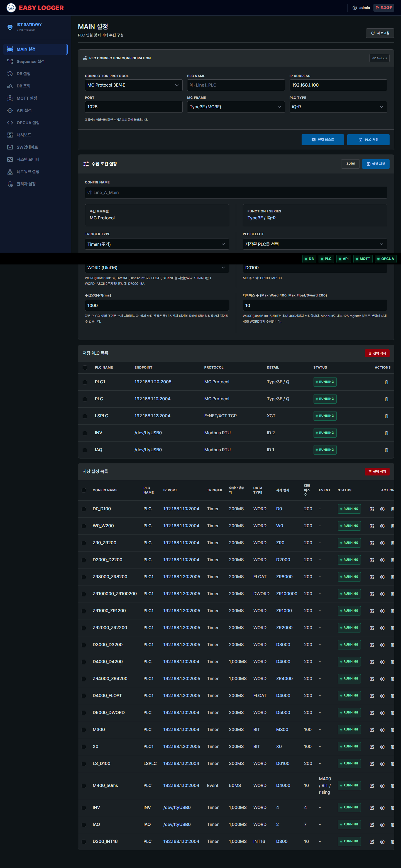This screenshot has width=401, height=868.
Task: Edit the ZR1000_ZR1200 config
Action: 372,610
